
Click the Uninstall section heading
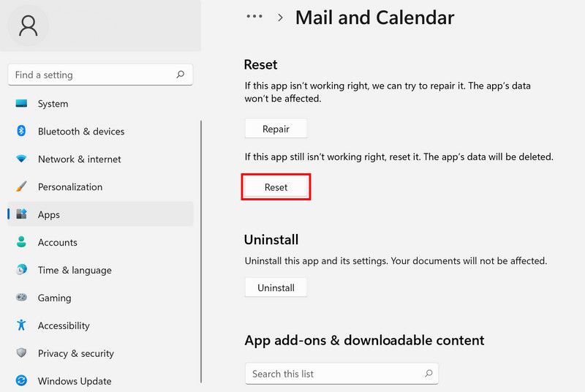[271, 239]
